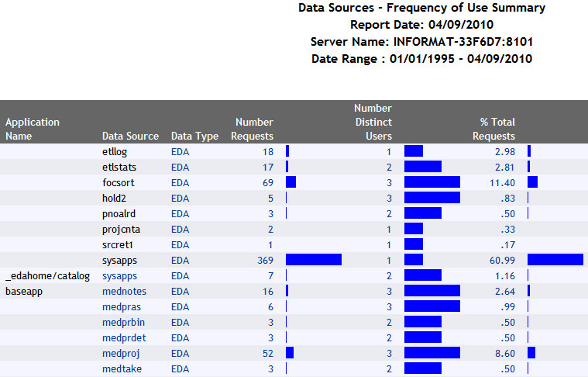Click the 2.64 percent total requests value
The height and width of the screenshot is (377, 588).
(505, 292)
